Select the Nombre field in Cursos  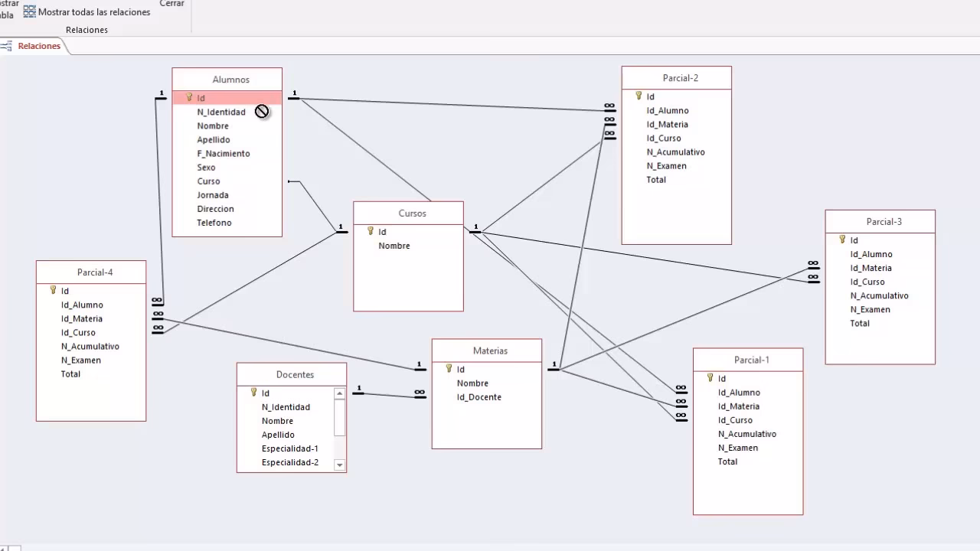394,246
